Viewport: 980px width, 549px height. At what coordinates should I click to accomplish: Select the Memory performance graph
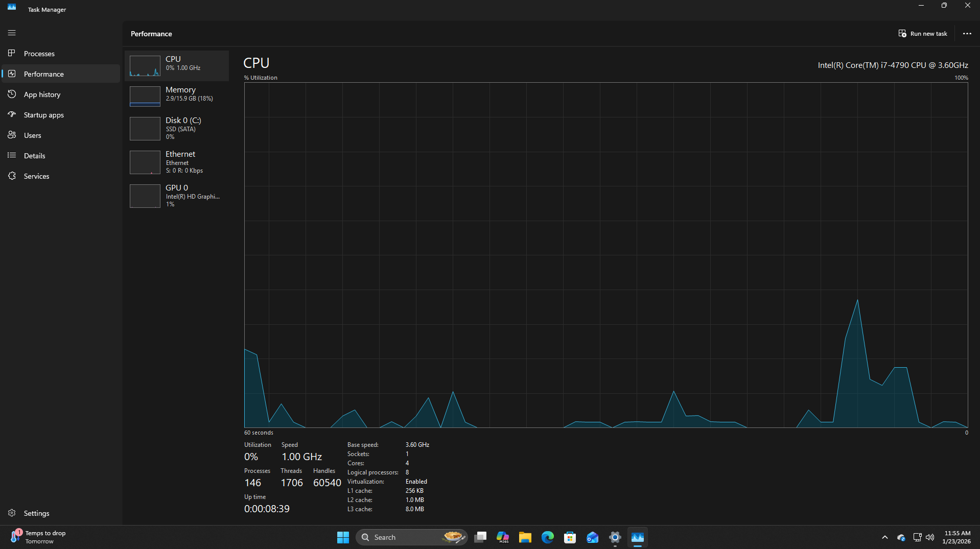177,96
